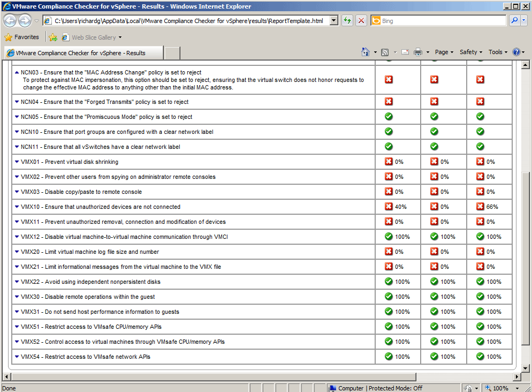Click the Bing search magnifier icon
Viewport: 532px width, 392px height.
[x=514, y=21]
